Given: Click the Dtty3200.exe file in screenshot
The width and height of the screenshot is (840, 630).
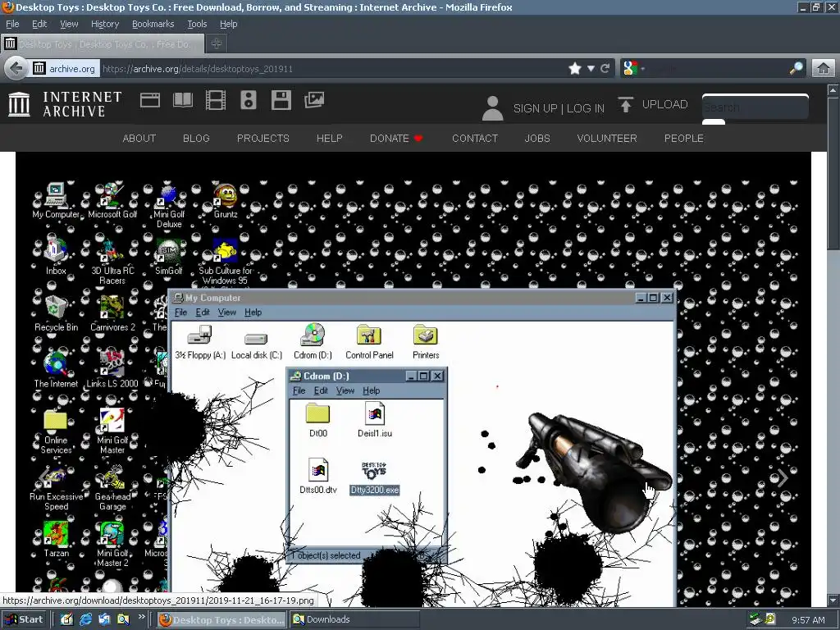Looking at the screenshot, I should click(374, 478).
